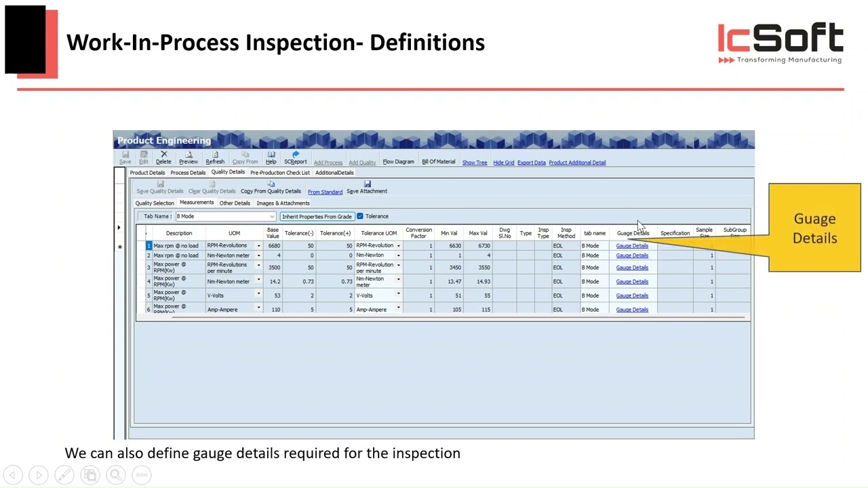Click the Add Quality button
Screen dimensions: 868x488
click(362, 163)
